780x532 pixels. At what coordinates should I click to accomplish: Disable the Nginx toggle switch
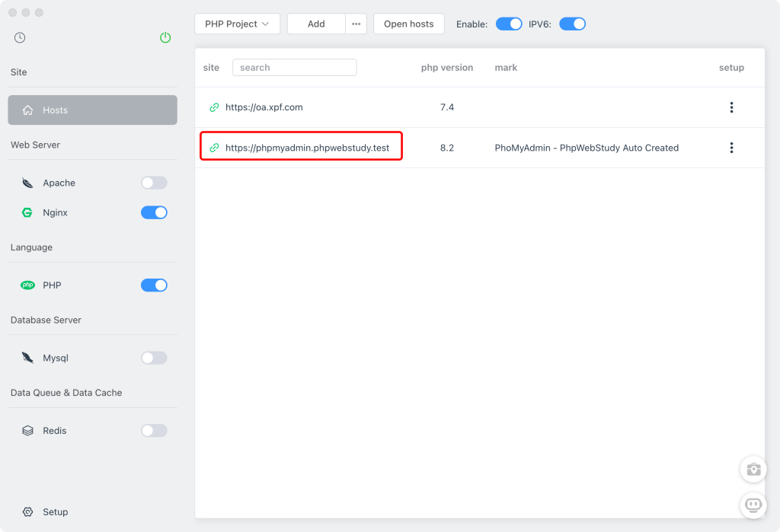pos(154,213)
